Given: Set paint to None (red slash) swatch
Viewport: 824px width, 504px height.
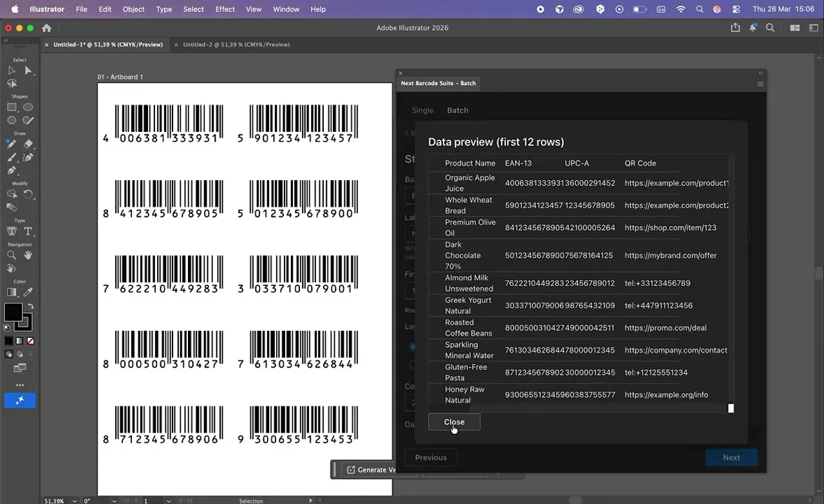Looking at the screenshot, I should coord(30,341).
